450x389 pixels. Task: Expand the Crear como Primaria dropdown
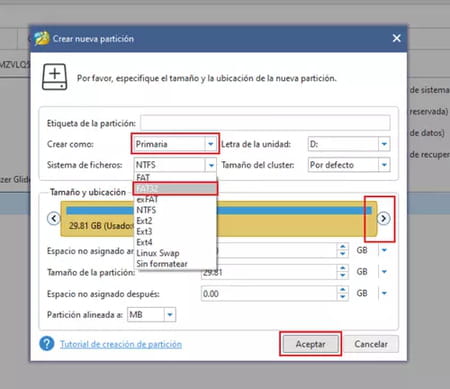coord(211,144)
